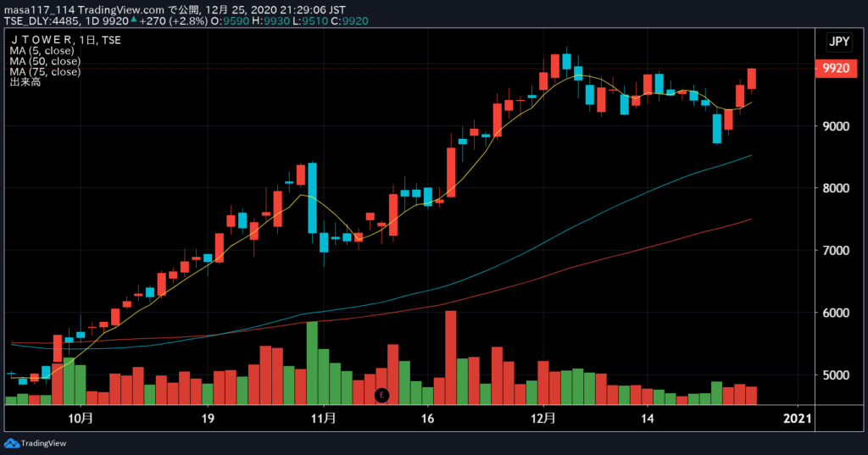Click the L:9510 low price value
Viewport: 868px width, 455px height.
(310, 21)
